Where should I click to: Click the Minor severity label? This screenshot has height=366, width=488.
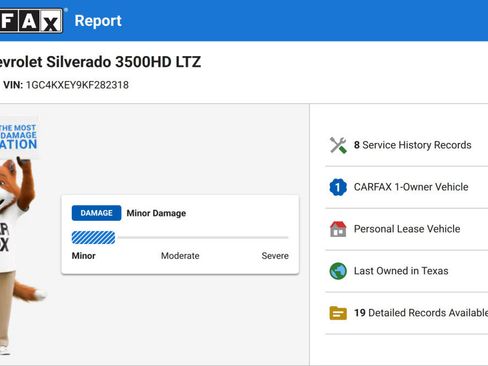tap(84, 256)
